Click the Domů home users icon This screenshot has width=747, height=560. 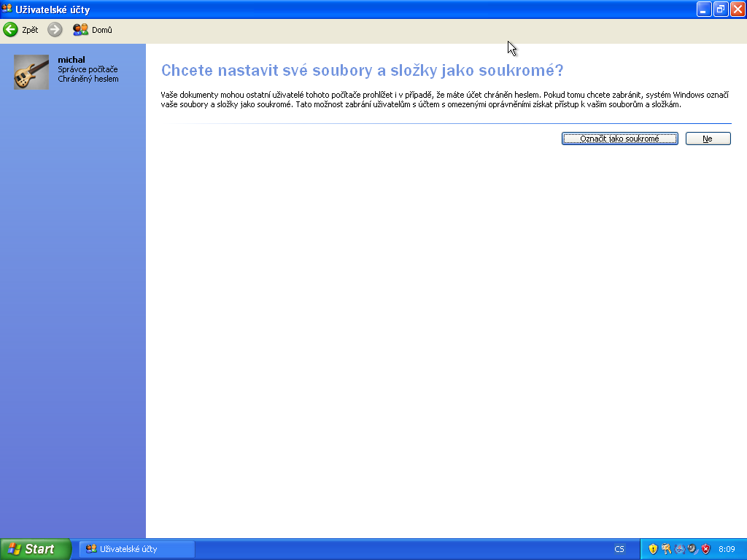[x=80, y=30]
